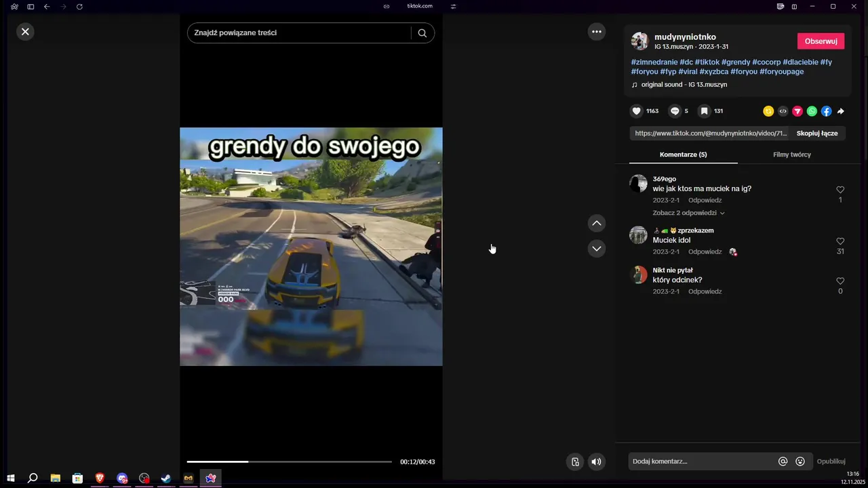Open 369ego's avatar
868x488 pixels.
coord(639,184)
